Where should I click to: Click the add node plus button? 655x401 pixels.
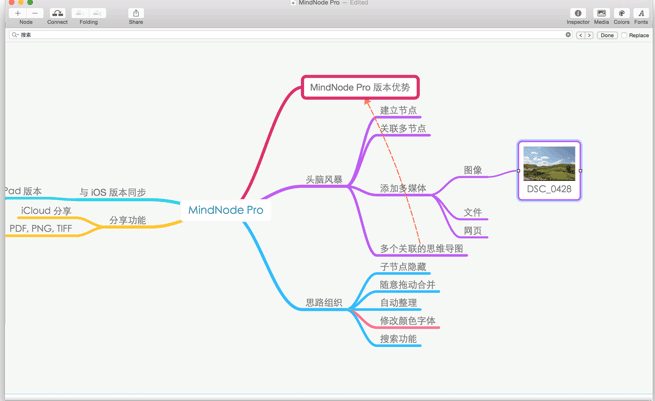[x=18, y=13]
